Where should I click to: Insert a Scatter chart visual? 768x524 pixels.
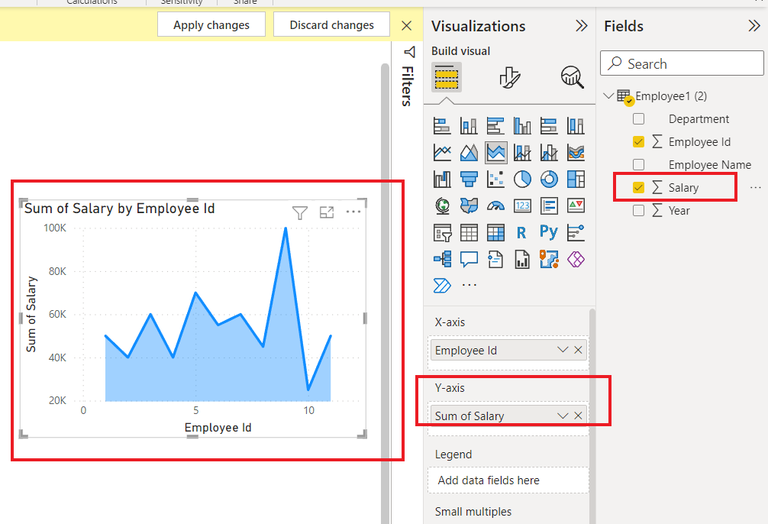[x=496, y=179]
